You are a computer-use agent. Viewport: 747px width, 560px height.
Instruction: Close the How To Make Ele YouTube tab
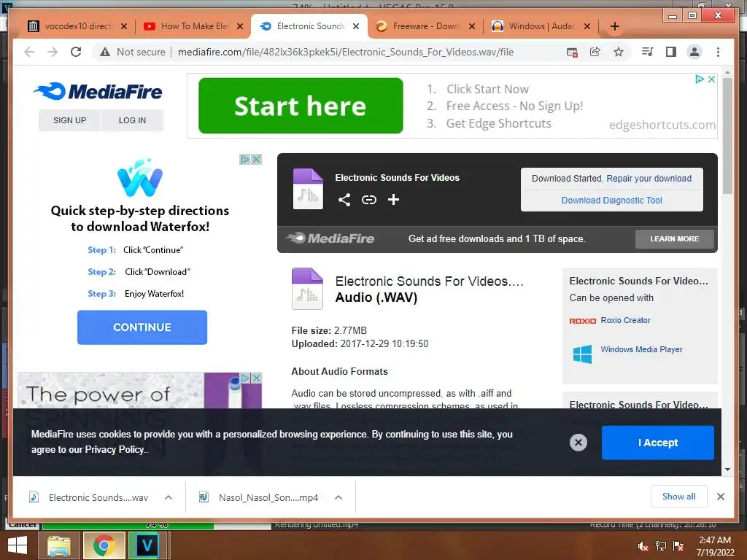[240, 26]
